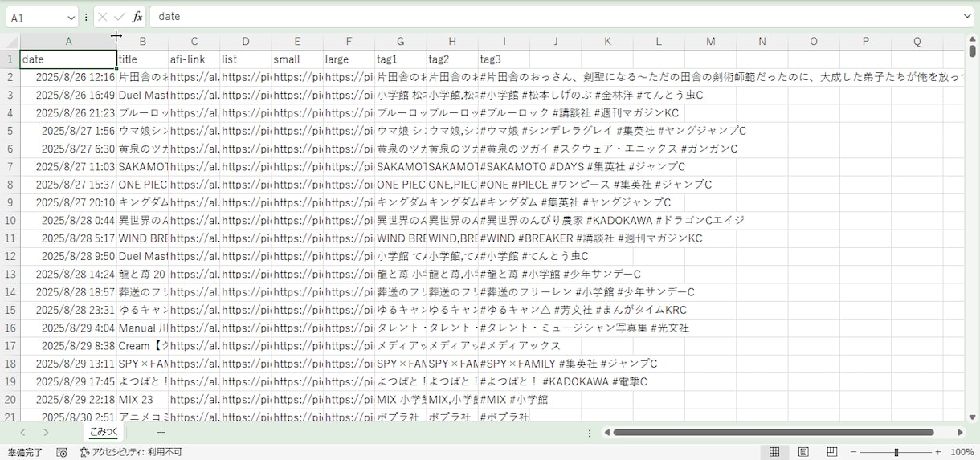Image resolution: width=980 pixels, height=460 pixels.
Task: Click date cell 2025/8/29 22:18
Action: (x=68, y=399)
